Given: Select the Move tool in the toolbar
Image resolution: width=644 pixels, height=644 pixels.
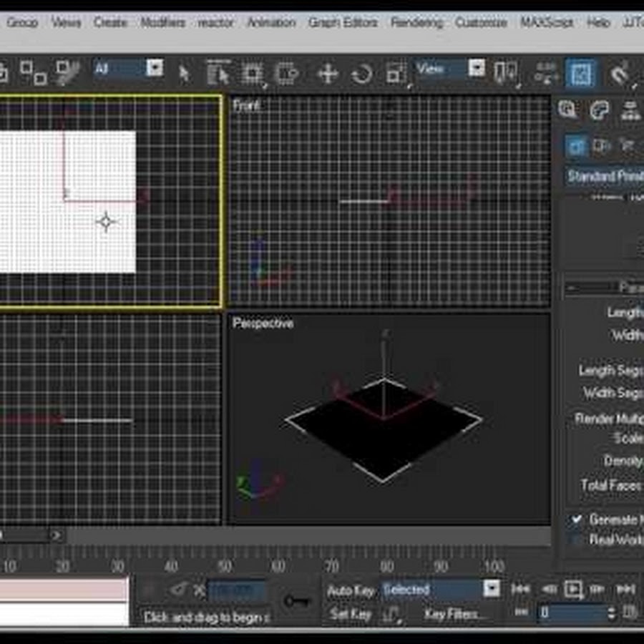Looking at the screenshot, I should point(328,74).
